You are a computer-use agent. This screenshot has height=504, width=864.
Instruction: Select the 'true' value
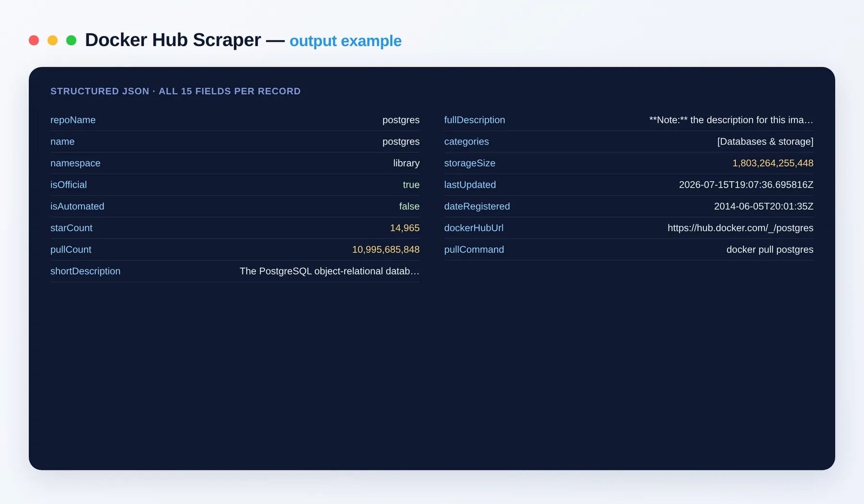pyautogui.click(x=411, y=185)
